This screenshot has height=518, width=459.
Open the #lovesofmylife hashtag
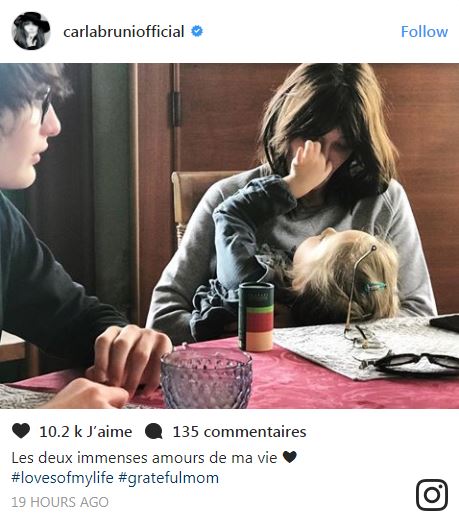point(62,478)
